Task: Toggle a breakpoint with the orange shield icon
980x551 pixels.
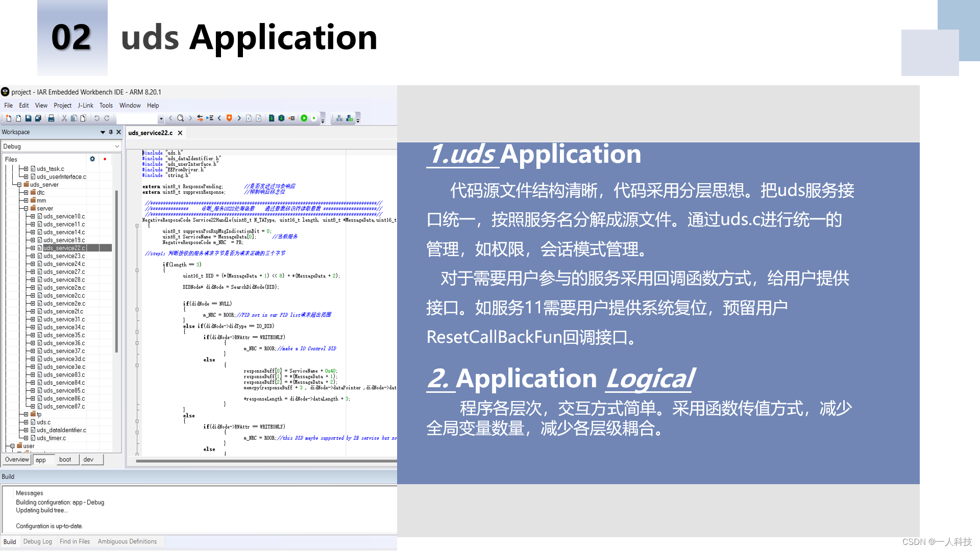Action: (230, 118)
